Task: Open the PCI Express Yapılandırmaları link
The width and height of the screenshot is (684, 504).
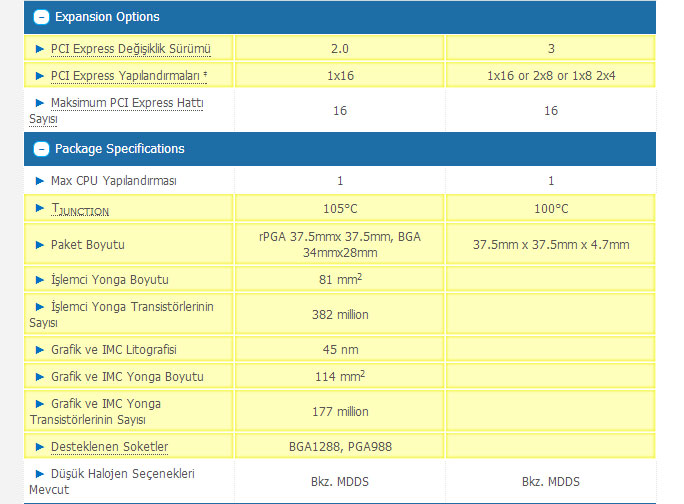Action: (129, 76)
